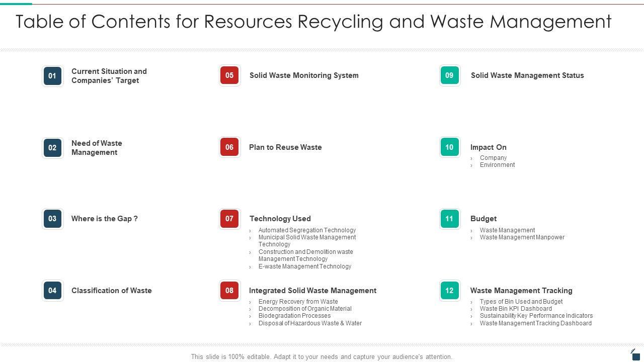
Task: Select the Waste Management Manpower bullet
Action: point(522,237)
